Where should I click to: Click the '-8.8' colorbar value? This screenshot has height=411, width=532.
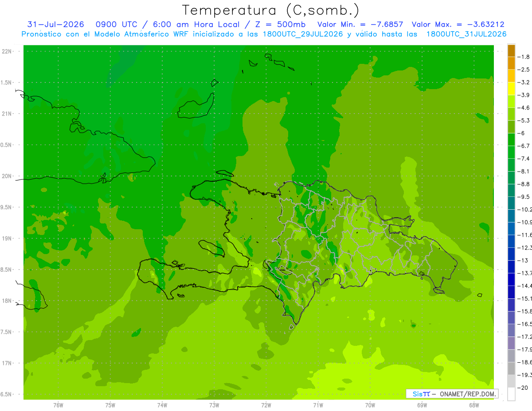523,184
